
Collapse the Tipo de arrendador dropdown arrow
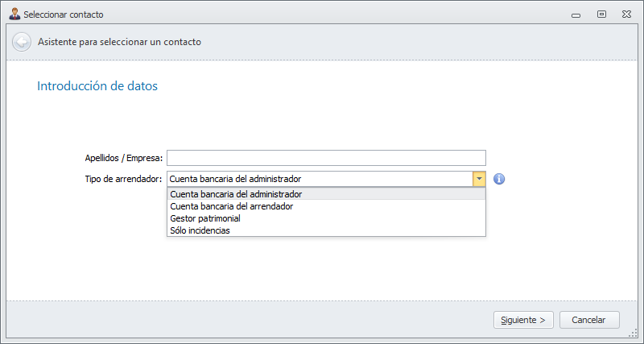point(479,179)
